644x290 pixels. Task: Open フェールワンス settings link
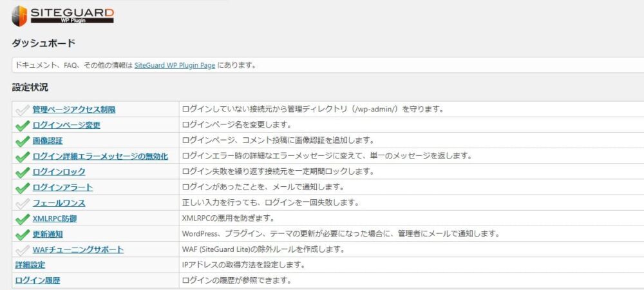(59, 204)
